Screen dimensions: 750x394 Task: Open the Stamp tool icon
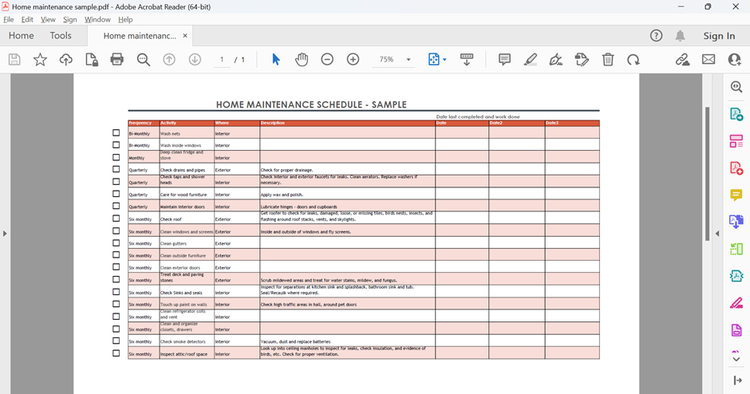tap(582, 59)
